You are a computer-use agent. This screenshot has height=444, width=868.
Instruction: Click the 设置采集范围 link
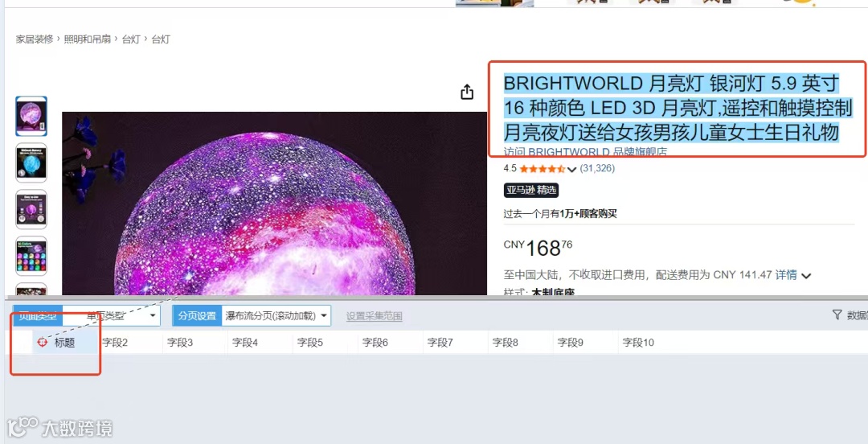[x=375, y=316]
